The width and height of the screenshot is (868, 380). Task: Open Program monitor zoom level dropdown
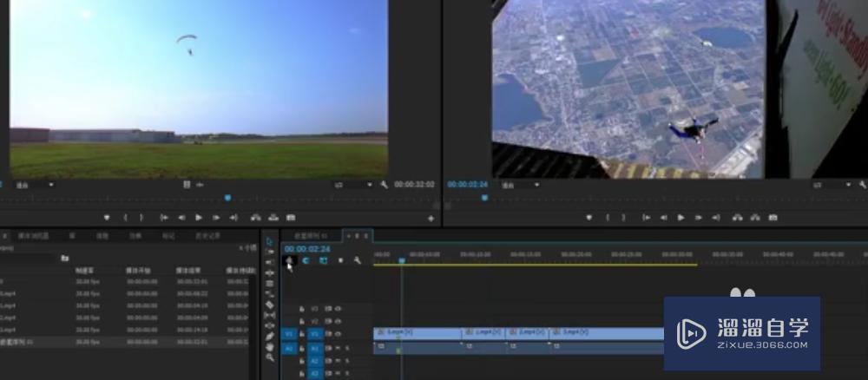point(519,185)
